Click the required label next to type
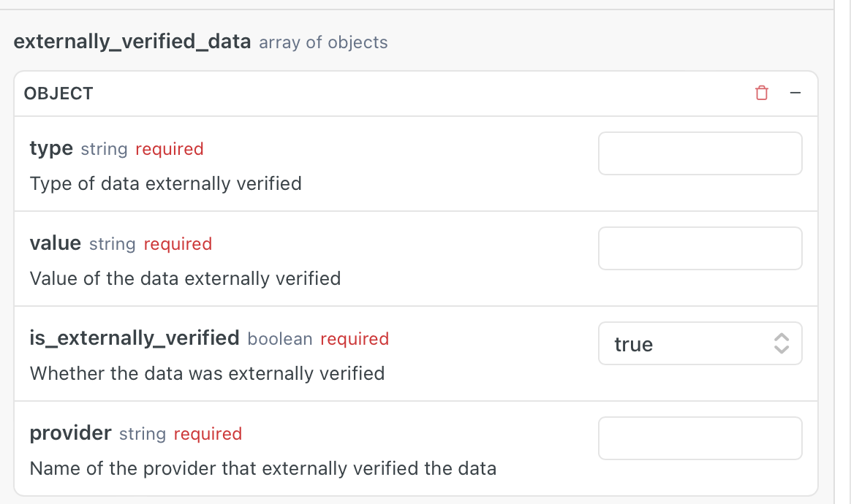The height and width of the screenshot is (504, 851). 170,148
